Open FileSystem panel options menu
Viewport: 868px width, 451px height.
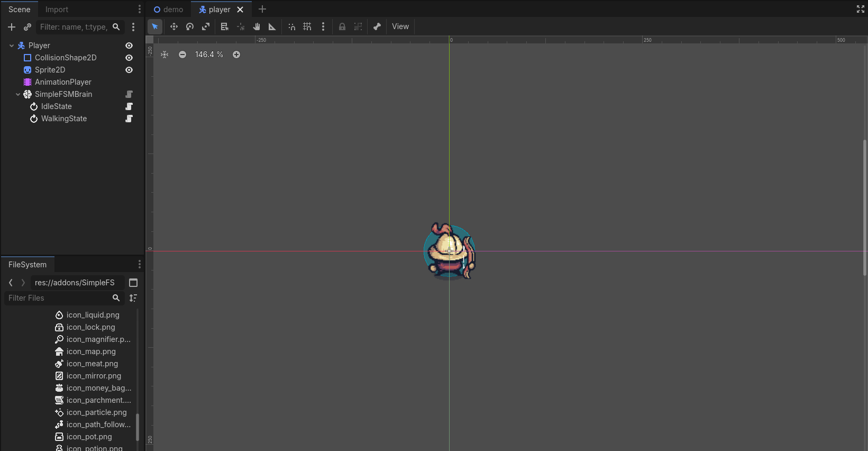point(140,264)
